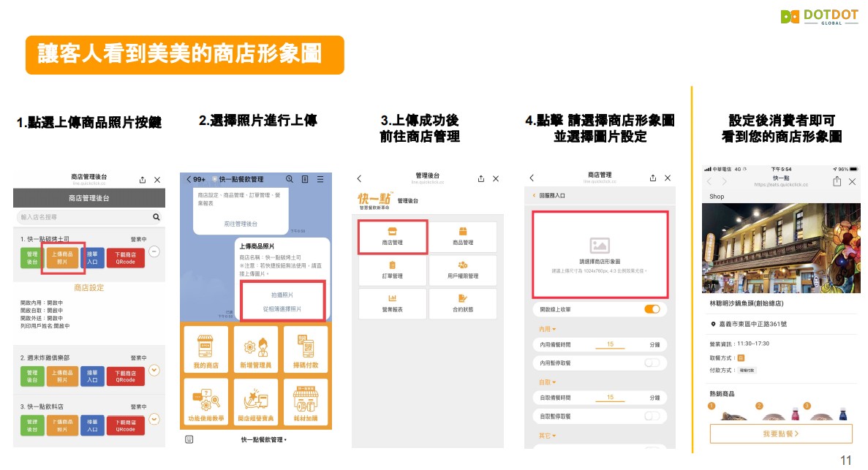Image resolution: width=868 pixels, height=470 pixels.
Task: Turn off the 開啟線上收單 switch
Action: pos(652,309)
